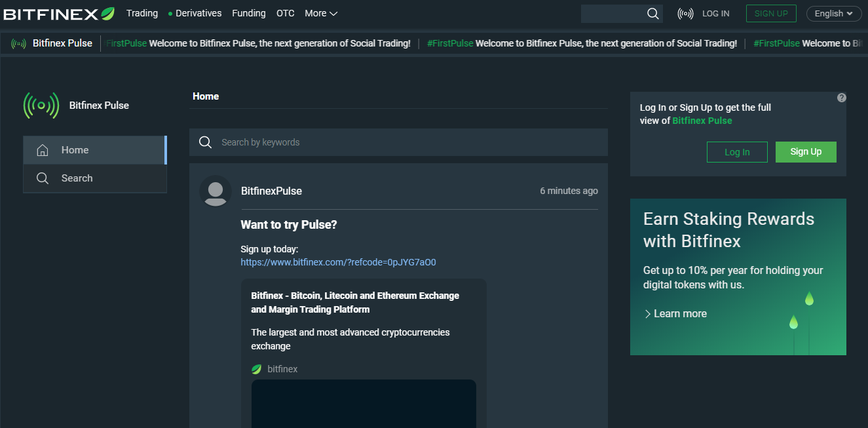
Task: Click the Search by keywords field
Action: point(406,142)
